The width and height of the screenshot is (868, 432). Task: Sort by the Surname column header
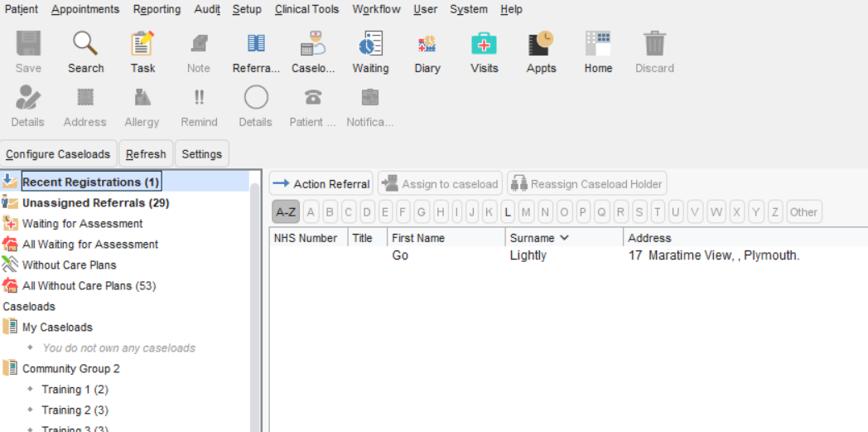tap(564, 238)
